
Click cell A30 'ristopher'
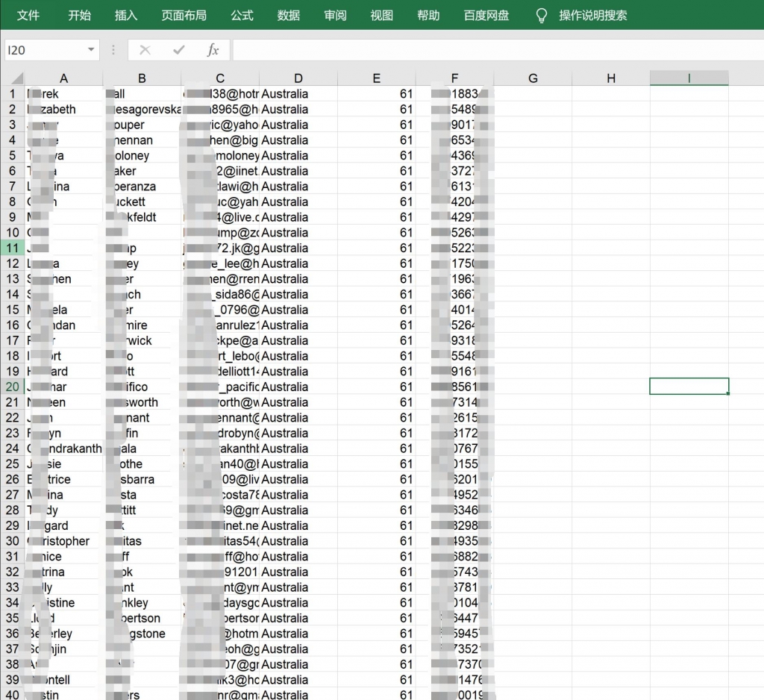pos(64,541)
